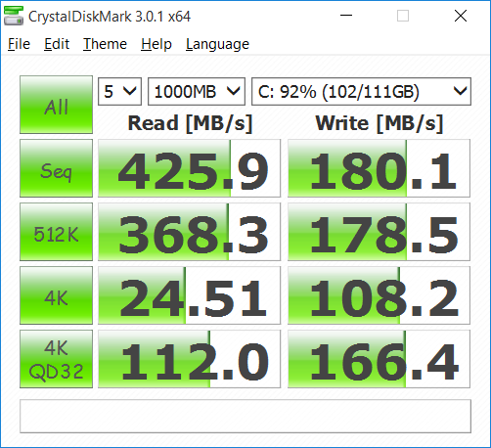The image size is (491, 448).
Task: Open the drive selector showing C: 92%
Action: click(361, 92)
